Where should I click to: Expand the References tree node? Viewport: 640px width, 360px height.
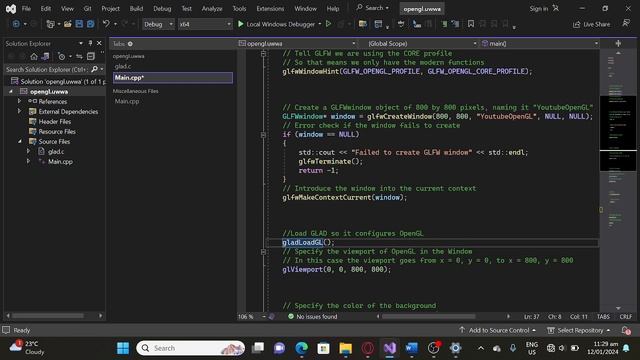(19, 101)
